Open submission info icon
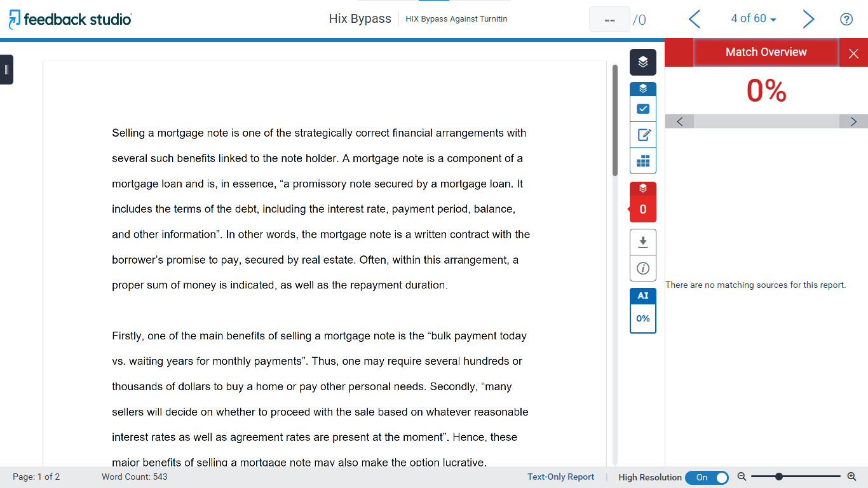This screenshot has width=868, height=488. 642,268
